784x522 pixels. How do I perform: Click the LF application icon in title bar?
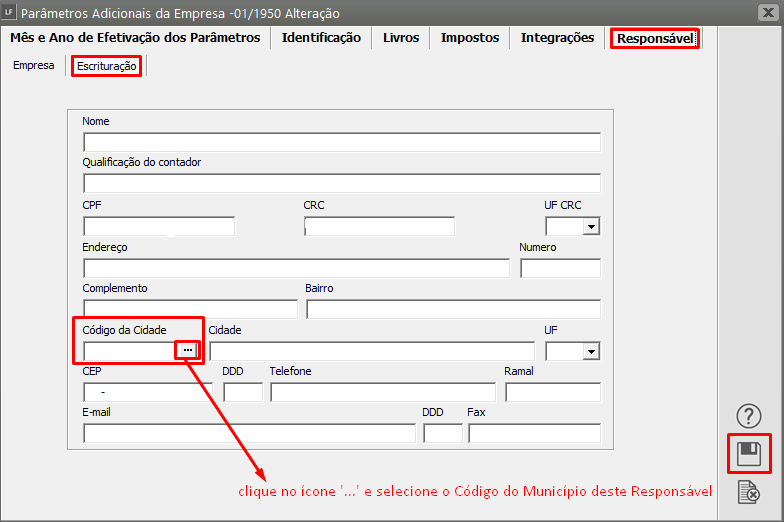point(9,13)
